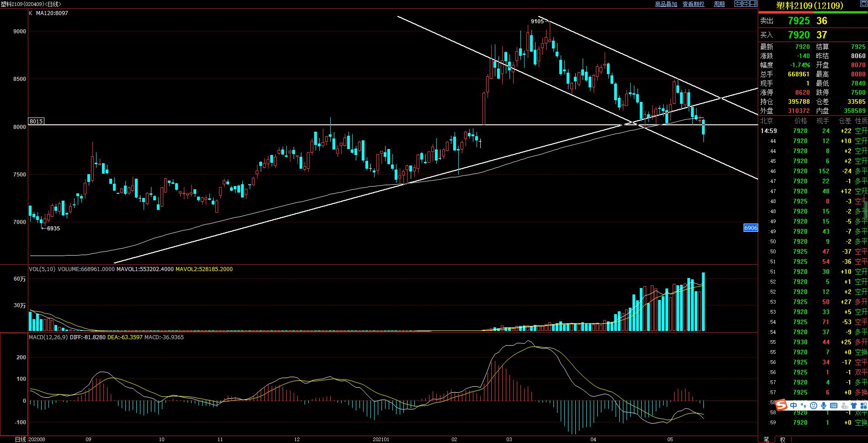Switch to the 权 tab
This screenshot has width=868, height=443.
coord(782,439)
